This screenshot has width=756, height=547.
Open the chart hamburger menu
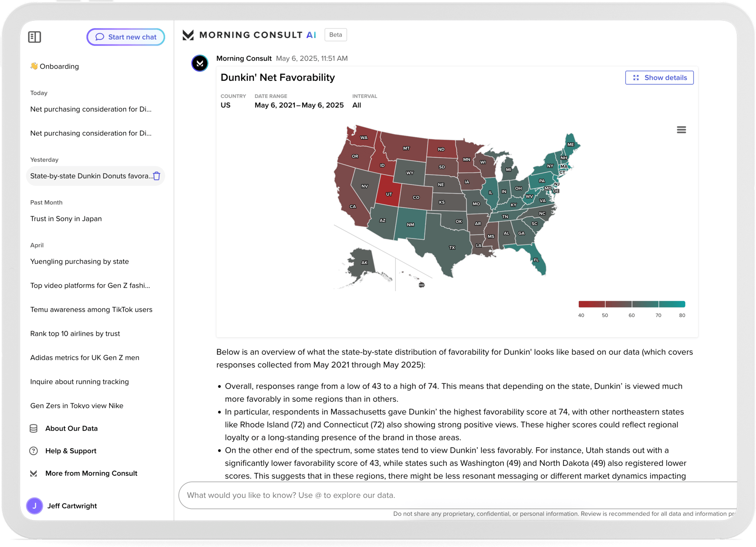pos(681,130)
